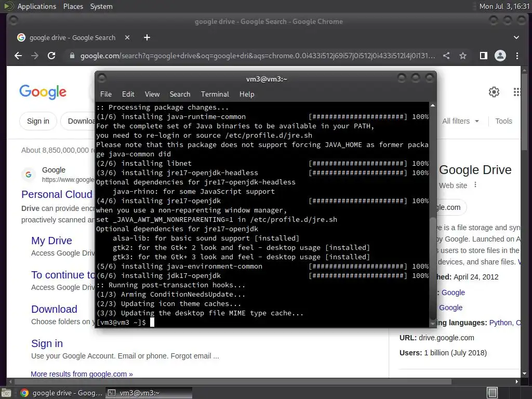
Task: Switch to Chrome via taskbar button
Action: 61,393
